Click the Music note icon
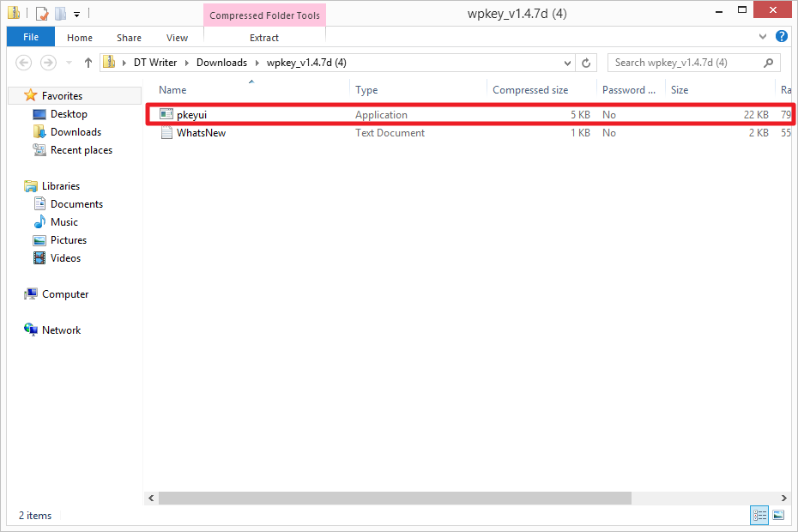Screen dimensions: 798x532 (39, 222)
